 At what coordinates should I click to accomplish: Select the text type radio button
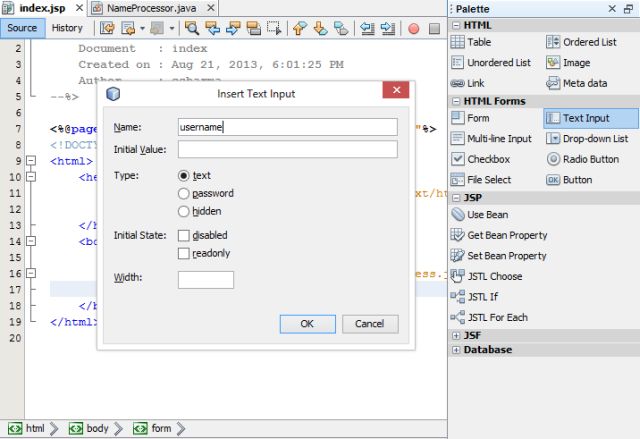coord(184,175)
